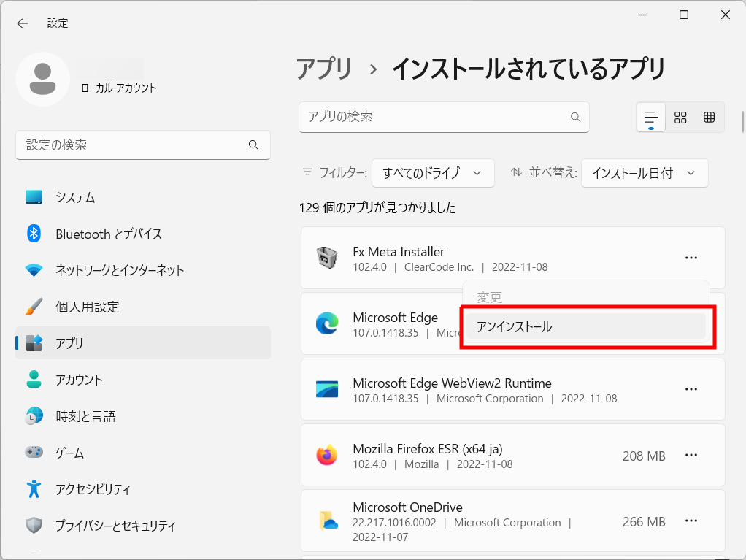Click the magnifier in 設定の検索 box
Viewport: 746px width, 560px height.
253,145
